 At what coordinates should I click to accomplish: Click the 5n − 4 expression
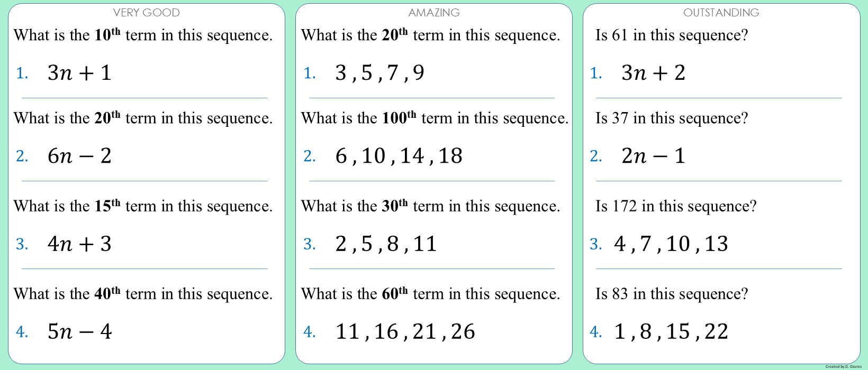80,331
